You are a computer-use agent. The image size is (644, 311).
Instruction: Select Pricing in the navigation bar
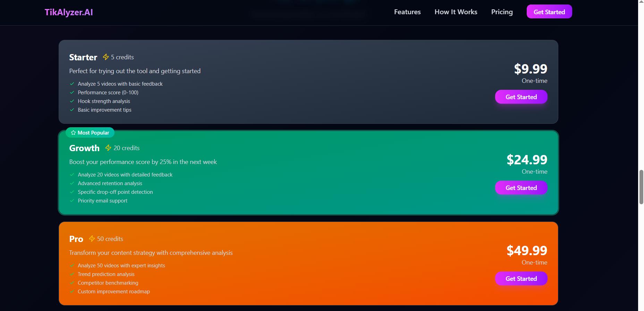click(502, 12)
